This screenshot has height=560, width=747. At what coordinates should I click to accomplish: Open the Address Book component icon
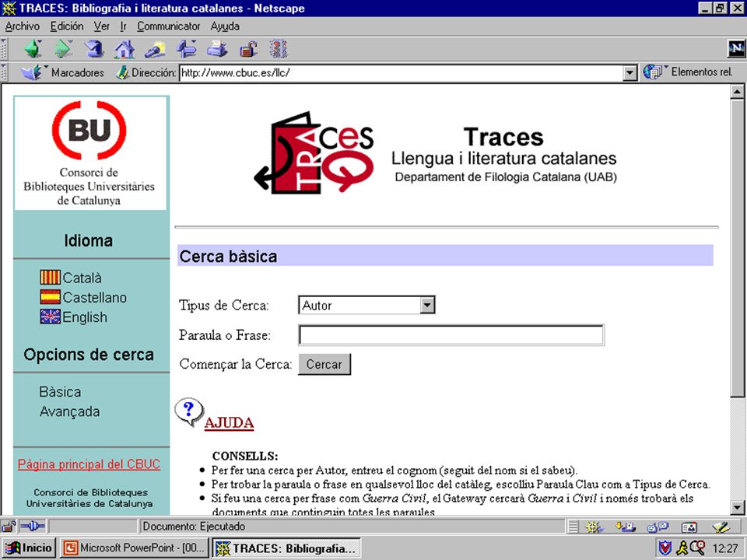689,527
